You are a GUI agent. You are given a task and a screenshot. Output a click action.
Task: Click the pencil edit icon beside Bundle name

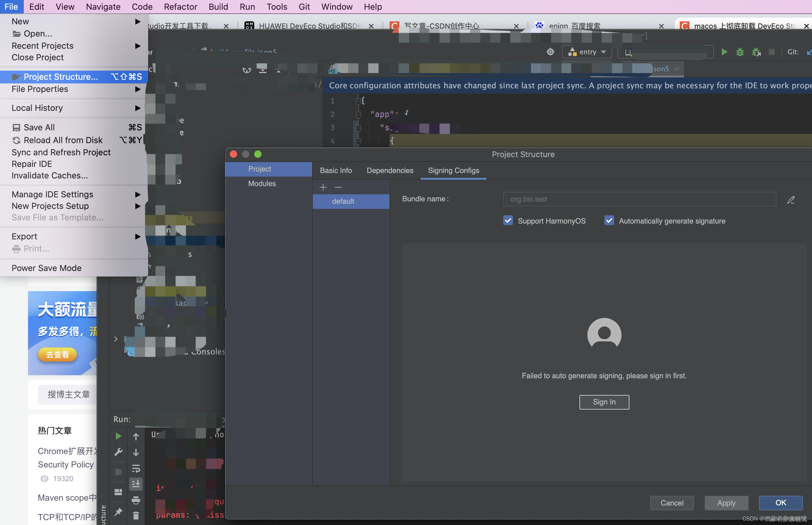pos(791,200)
